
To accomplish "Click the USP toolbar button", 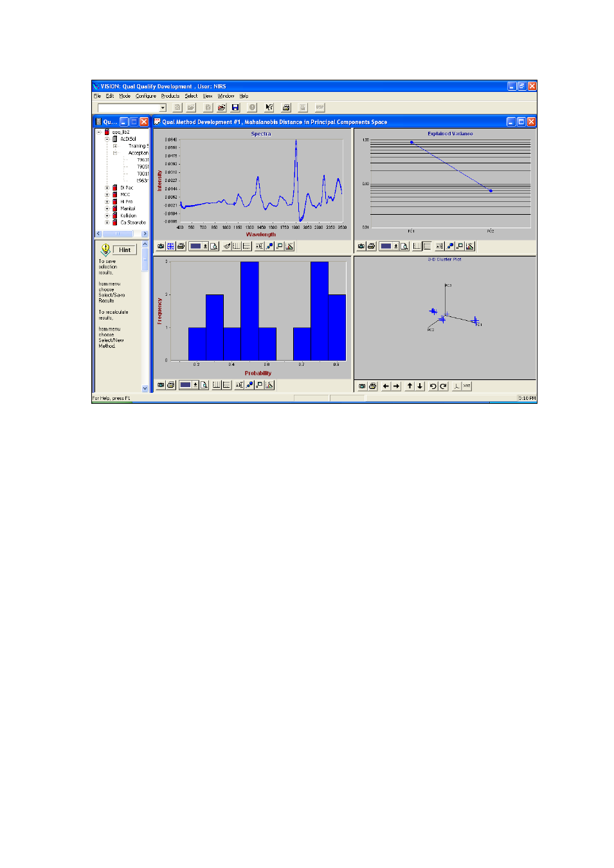I will click(320, 107).
